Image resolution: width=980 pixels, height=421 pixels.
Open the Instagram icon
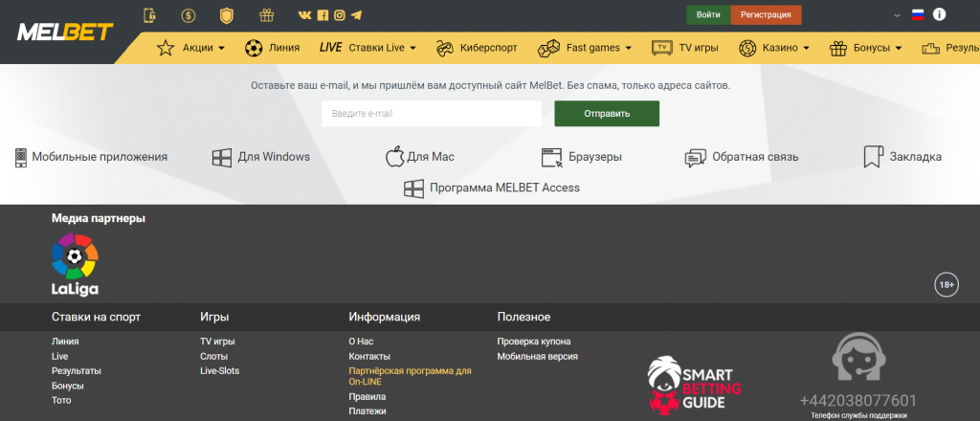tap(340, 15)
